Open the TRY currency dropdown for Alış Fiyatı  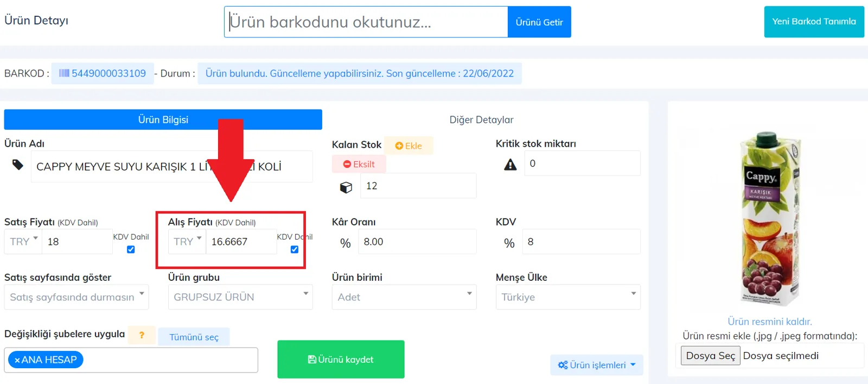[x=187, y=242]
